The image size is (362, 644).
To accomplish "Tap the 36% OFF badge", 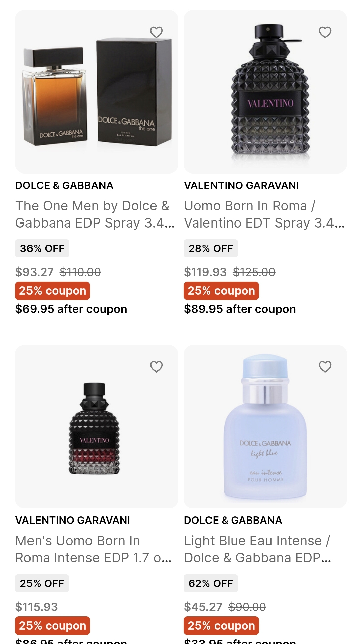I will 42,248.
